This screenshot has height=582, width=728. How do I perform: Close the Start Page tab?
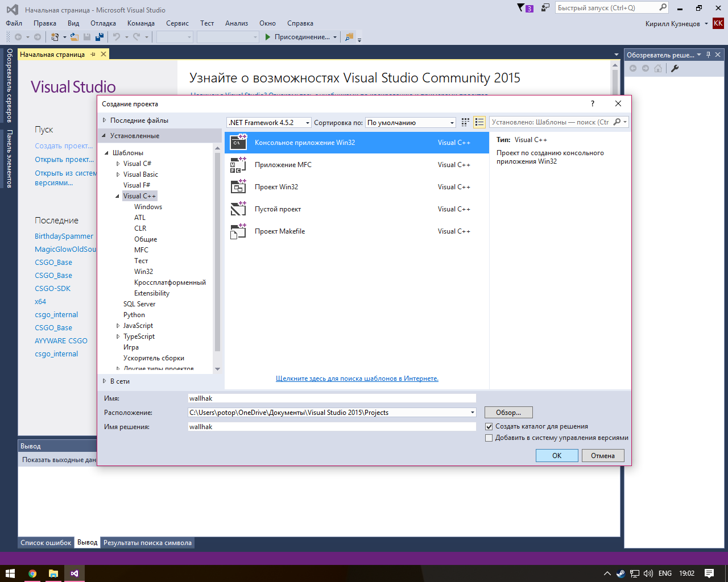tap(104, 54)
